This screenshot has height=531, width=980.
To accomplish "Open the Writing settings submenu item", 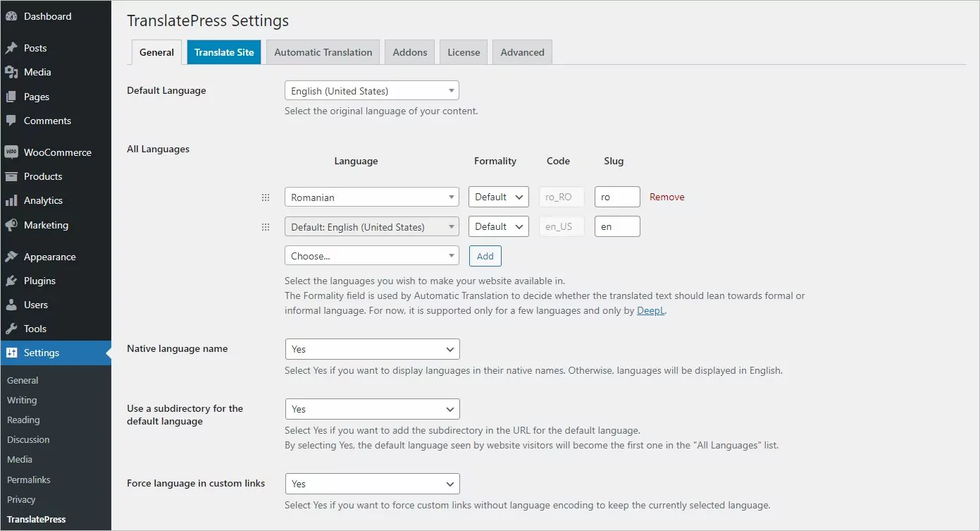I will click(22, 400).
